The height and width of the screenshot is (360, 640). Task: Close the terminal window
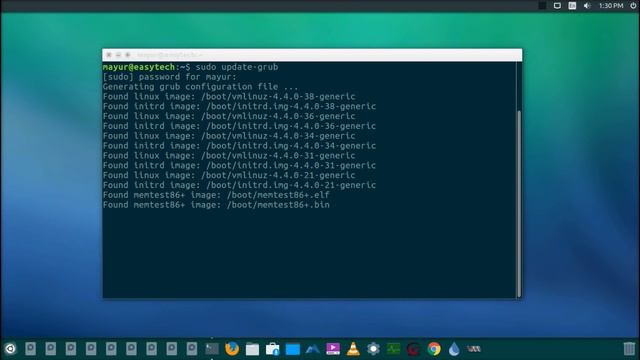click(x=109, y=55)
